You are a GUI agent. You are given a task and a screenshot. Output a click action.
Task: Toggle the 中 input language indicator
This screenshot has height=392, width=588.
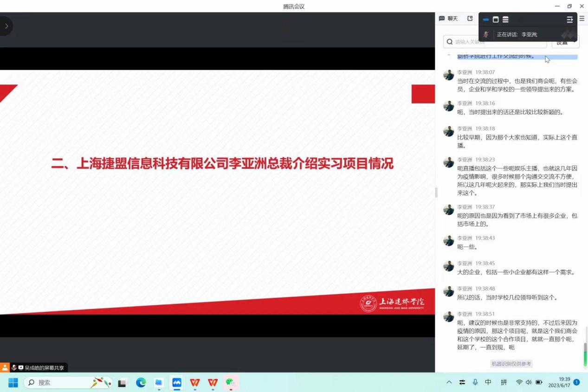click(488, 382)
